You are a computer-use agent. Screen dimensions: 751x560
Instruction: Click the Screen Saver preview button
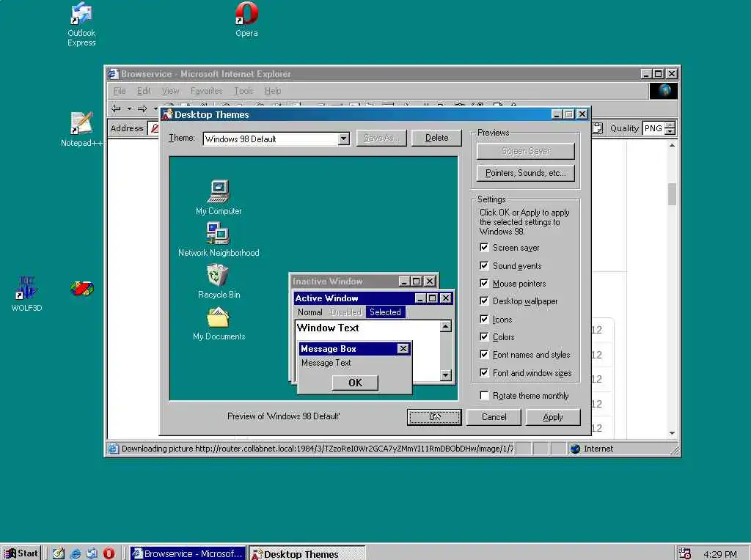click(x=525, y=151)
